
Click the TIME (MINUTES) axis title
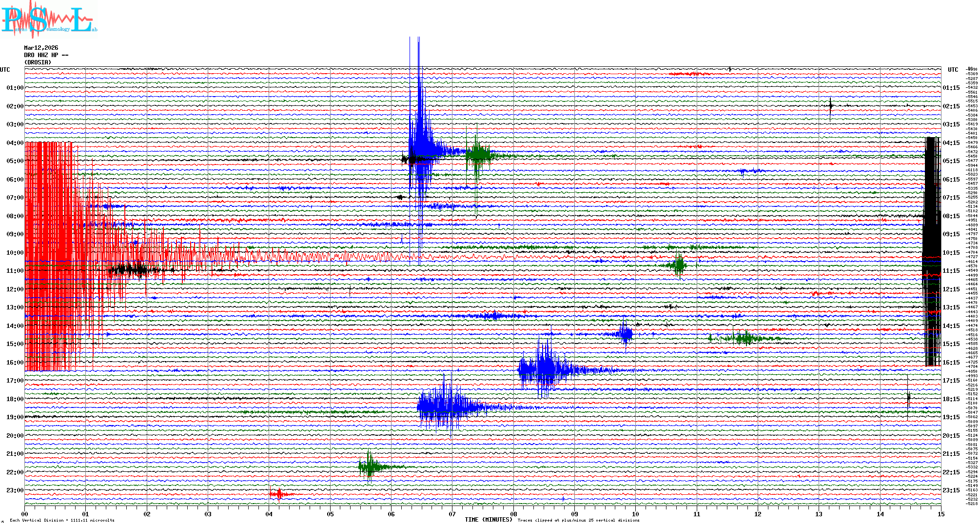488,520
